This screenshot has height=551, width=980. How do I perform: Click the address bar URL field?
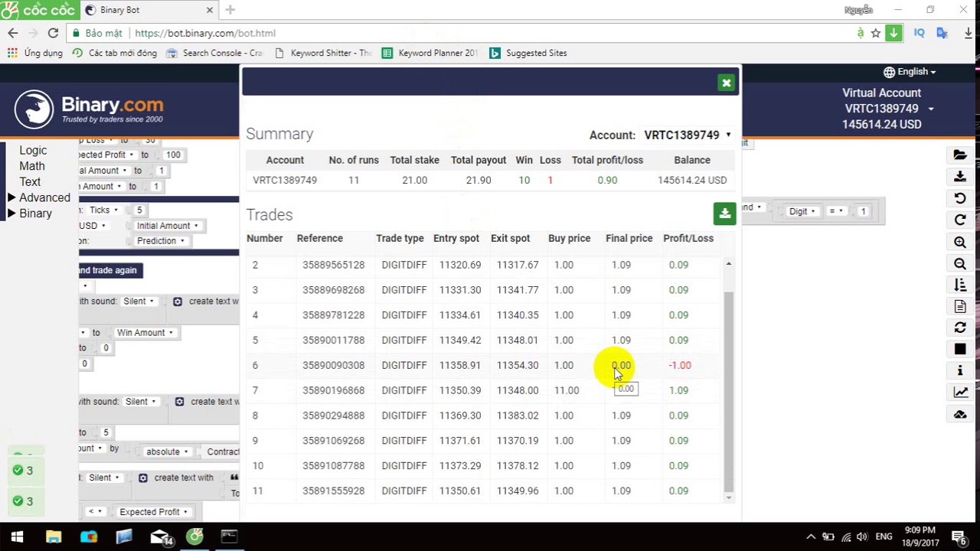click(490, 33)
